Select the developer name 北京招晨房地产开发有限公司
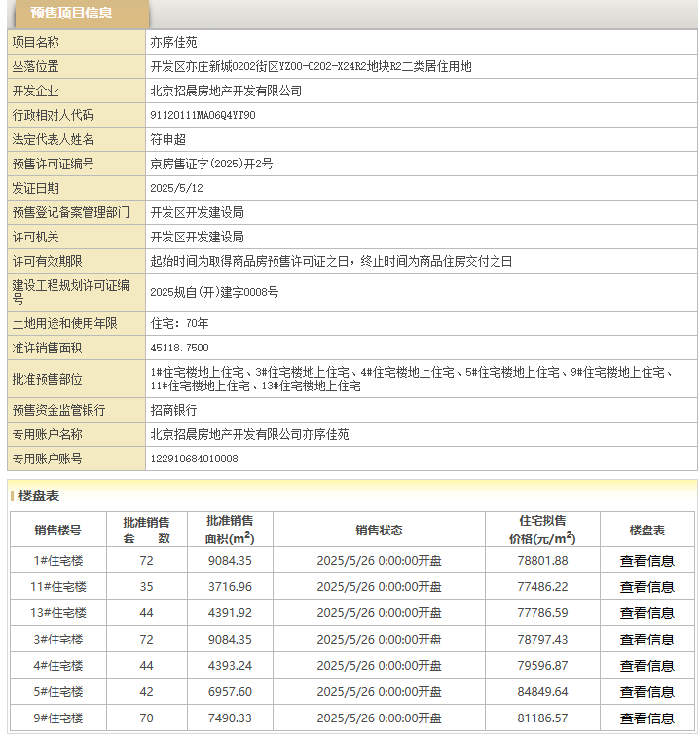Viewport: 700px width, 736px height. (226, 91)
